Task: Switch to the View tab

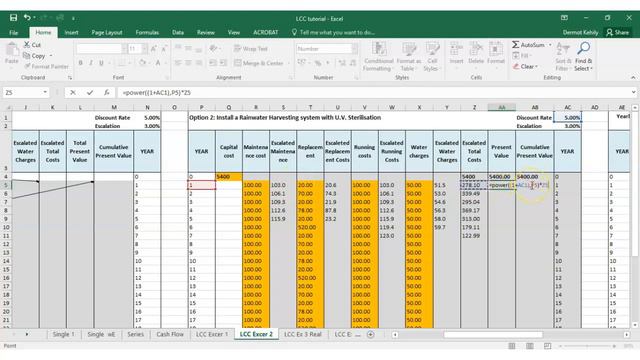Action: pos(234,32)
